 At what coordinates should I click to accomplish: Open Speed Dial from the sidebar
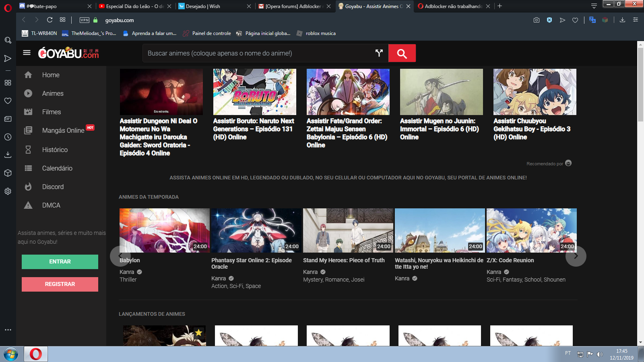[x=8, y=82]
